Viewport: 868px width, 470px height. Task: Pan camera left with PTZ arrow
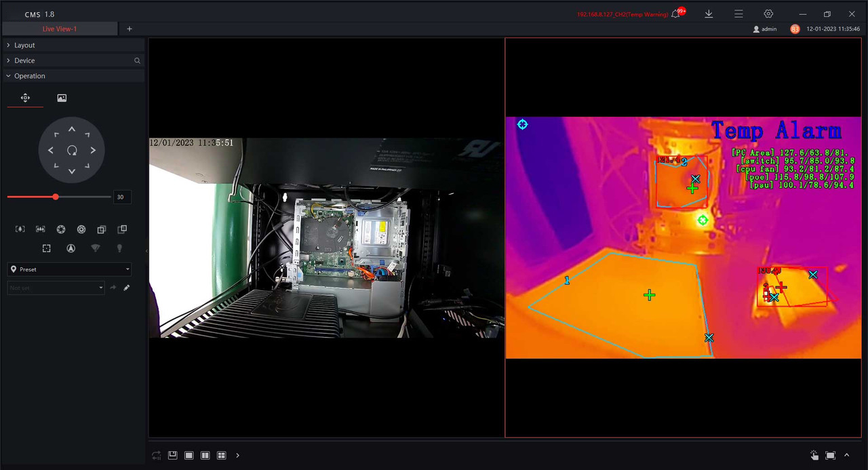[51, 151]
